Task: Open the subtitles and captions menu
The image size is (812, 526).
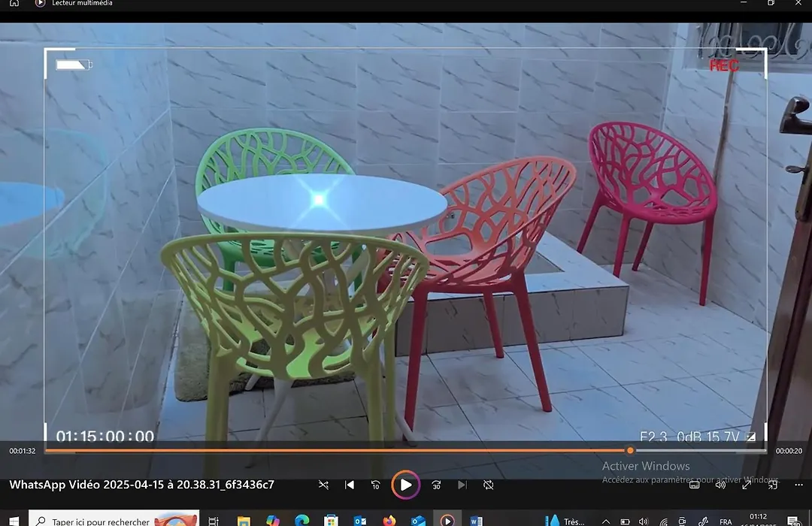Action: 695,485
